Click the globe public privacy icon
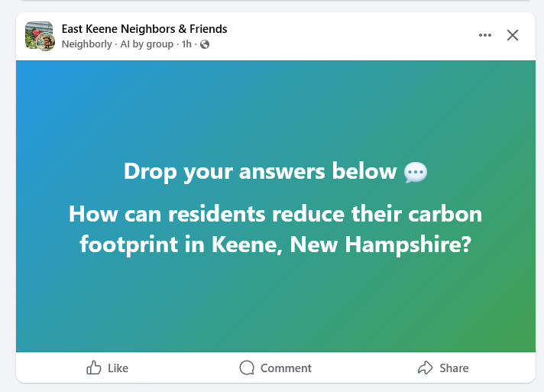Screen dimensions: 544x392 [x=205, y=44]
